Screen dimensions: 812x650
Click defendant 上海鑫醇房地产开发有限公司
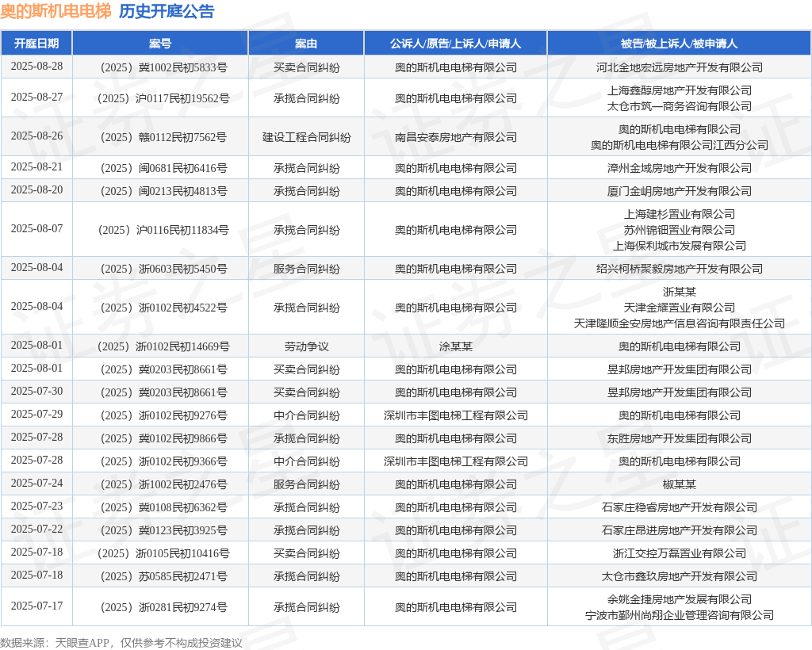(680, 90)
